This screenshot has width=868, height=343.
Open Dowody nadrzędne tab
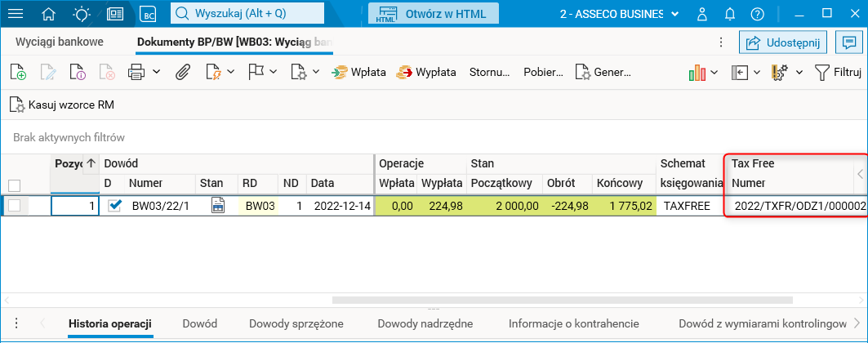[x=425, y=323]
